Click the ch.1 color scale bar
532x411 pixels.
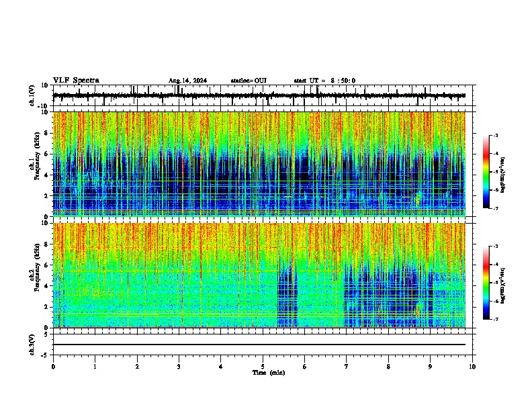(x=486, y=172)
